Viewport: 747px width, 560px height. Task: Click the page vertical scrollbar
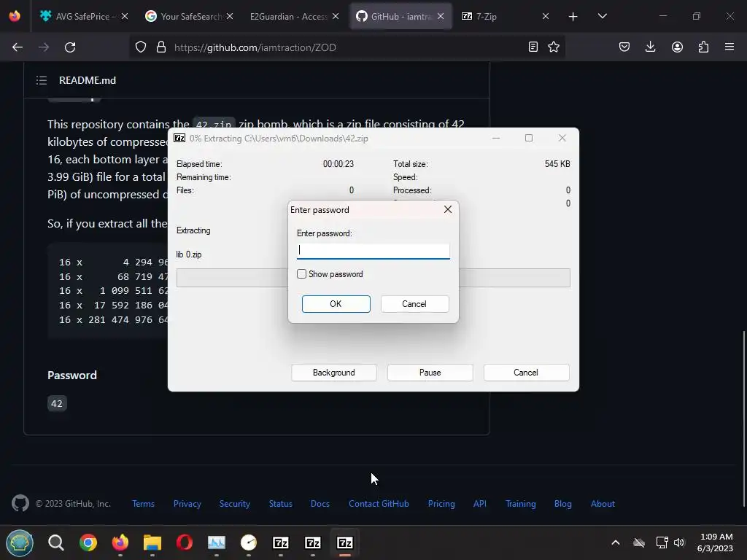coord(743,419)
